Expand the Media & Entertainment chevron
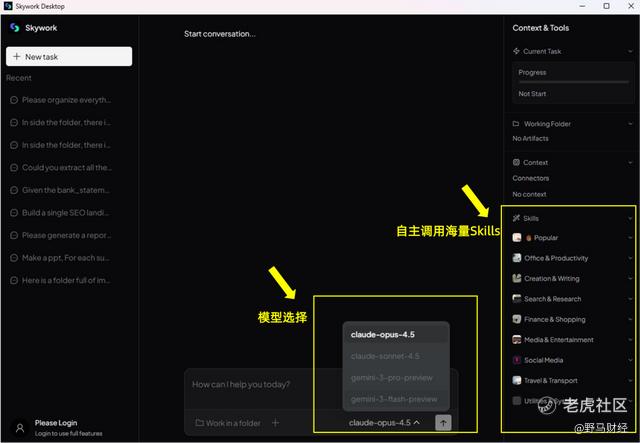The width and height of the screenshot is (640, 443). tap(630, 340)
